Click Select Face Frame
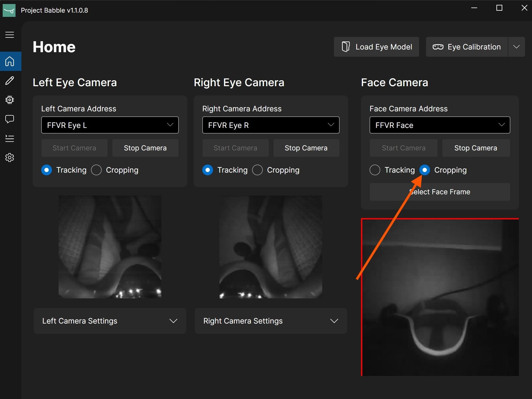Image resolution: width=532 pixels, height=399 pixels. coord(440,192)
